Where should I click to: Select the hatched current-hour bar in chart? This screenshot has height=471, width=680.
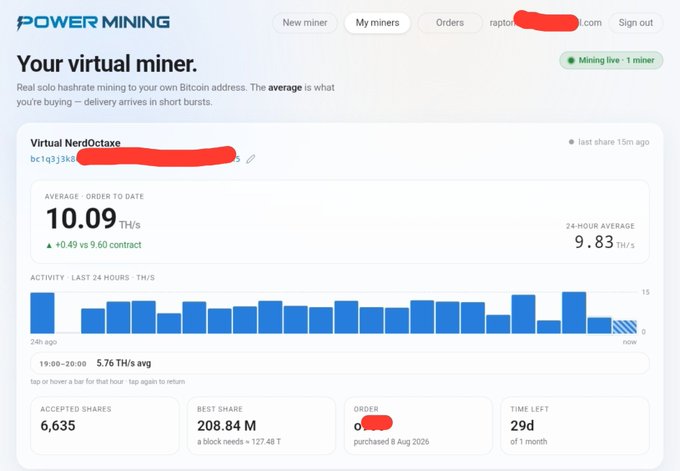624,327
